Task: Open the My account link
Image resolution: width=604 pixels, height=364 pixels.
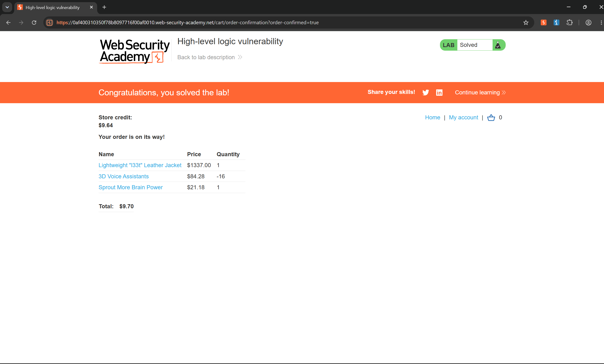Action: (x=463, y=117)
